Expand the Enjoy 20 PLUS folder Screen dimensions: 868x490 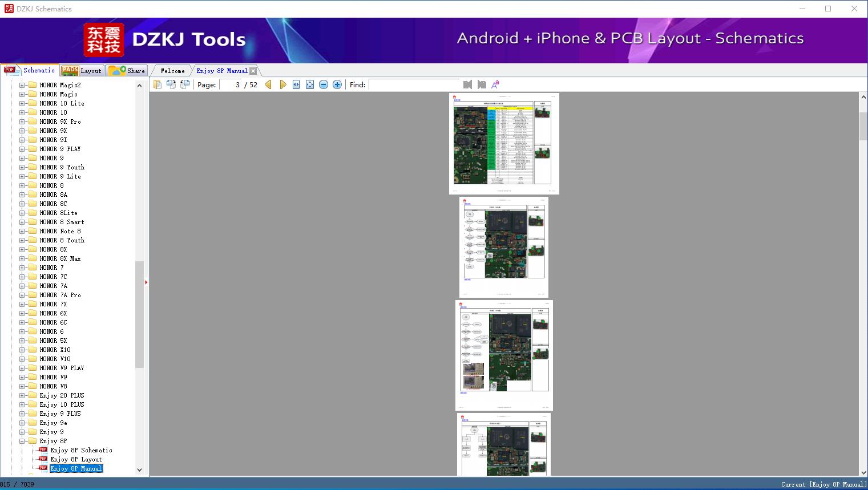(x=22, y=395)
